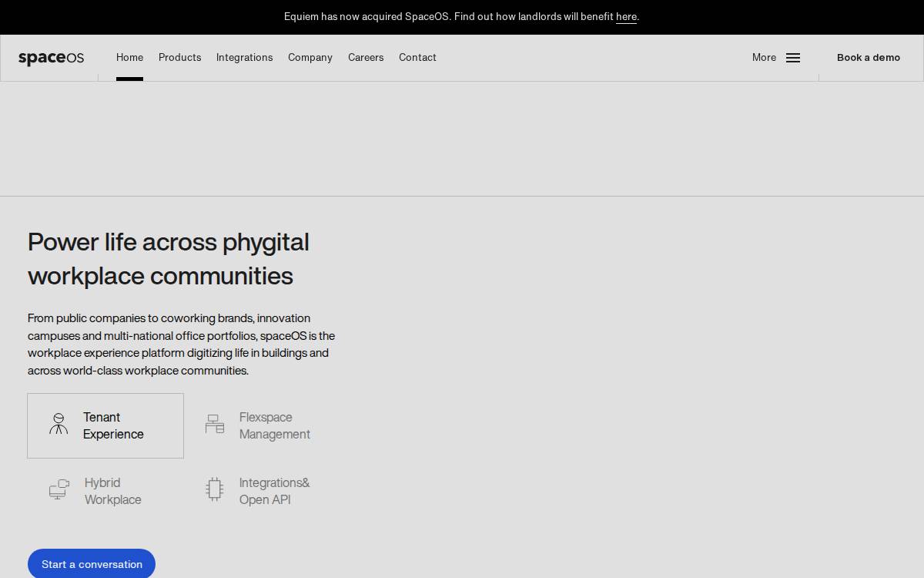
Task: Visit the Careers page
Action: pos(366,57)
